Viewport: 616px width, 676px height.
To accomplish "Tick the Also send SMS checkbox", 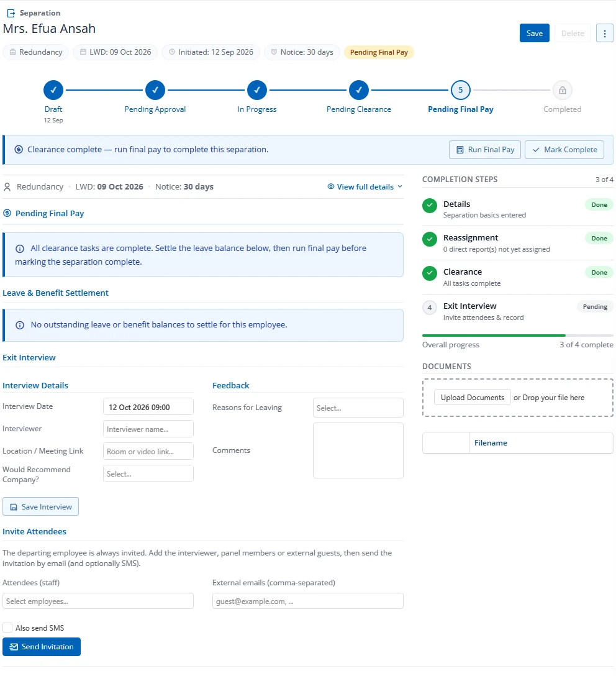I will pyautogui.click(x=7, y=628).
